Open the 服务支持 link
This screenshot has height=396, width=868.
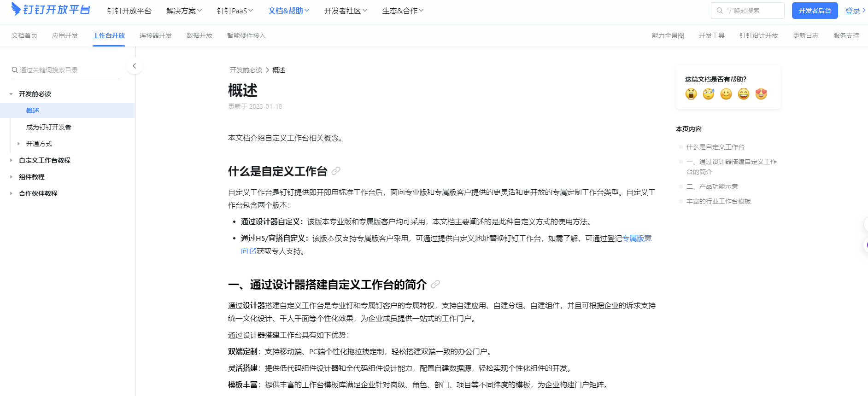point(846,35)
